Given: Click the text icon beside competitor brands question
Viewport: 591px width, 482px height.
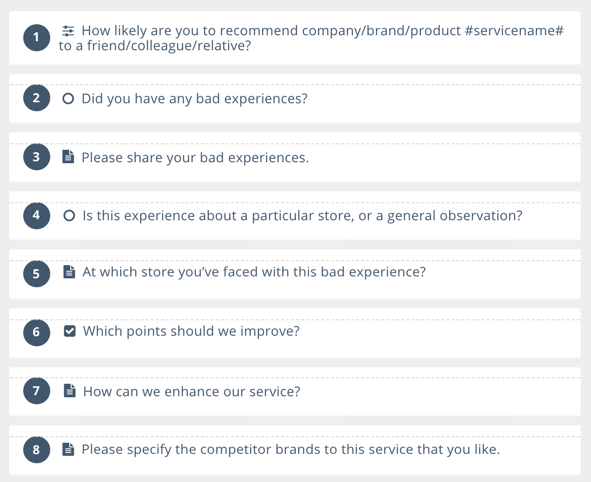Looking at the screenshot, I should (x=68, y=449).
